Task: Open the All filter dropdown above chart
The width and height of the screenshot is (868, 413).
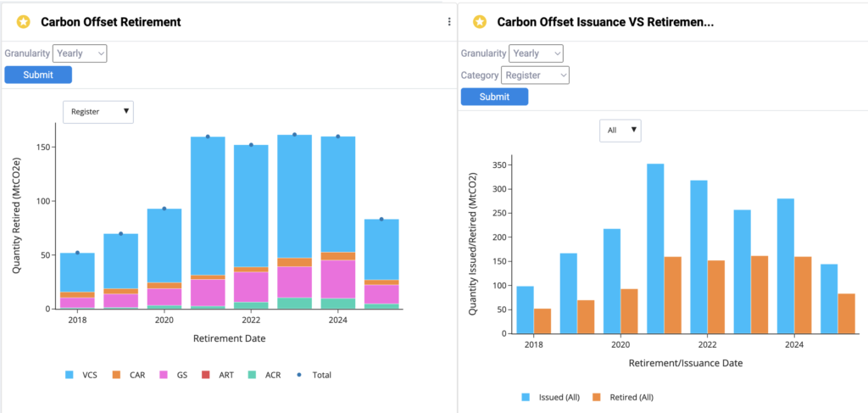Action: [620, 131]
